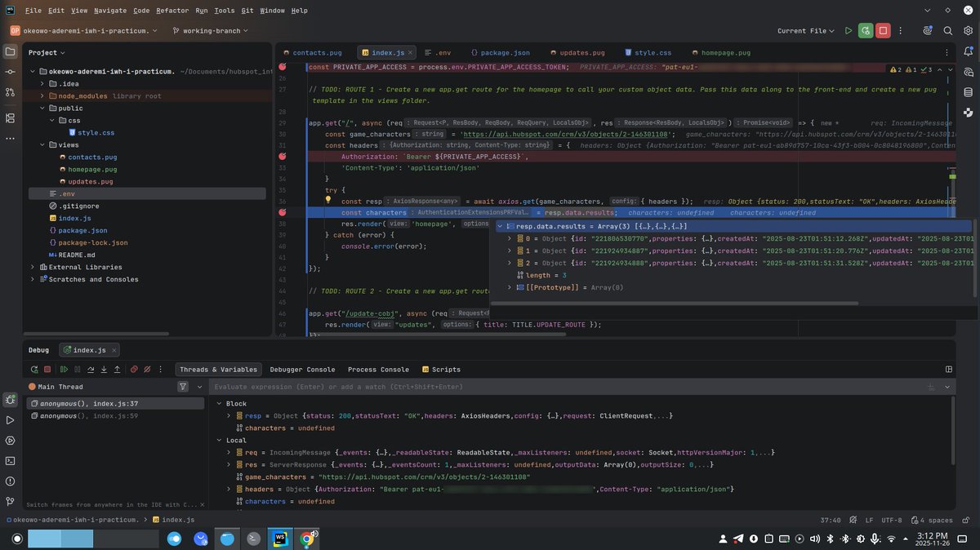
Task: Open Search Everywhere with the magnifier icon
Action: 947,29
